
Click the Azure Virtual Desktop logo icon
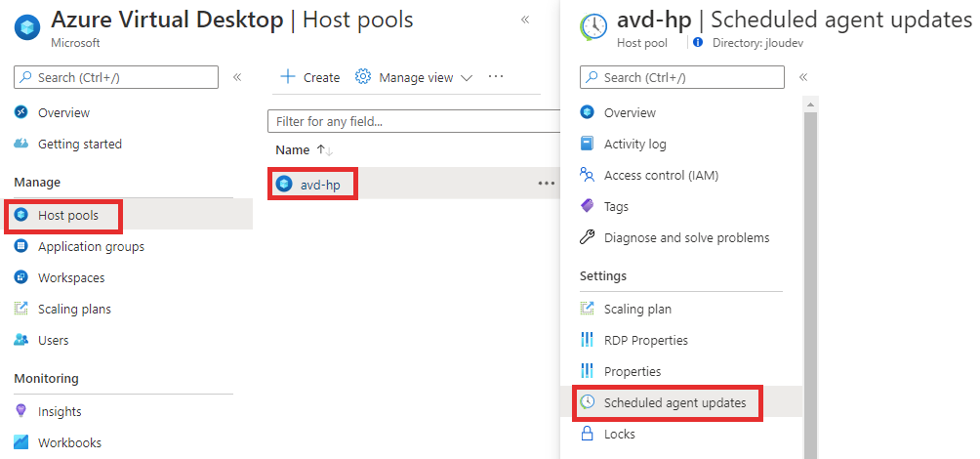click(27, 26)
